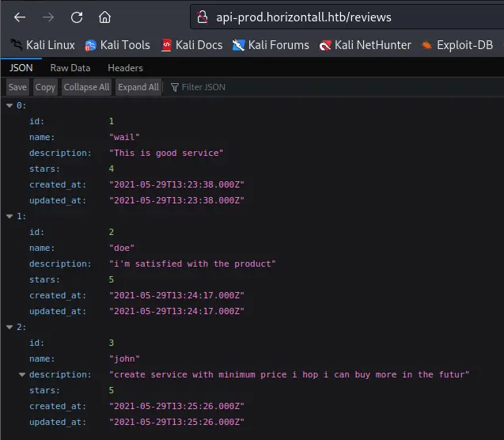Open the Kali Docs bookmark
Image resolution: width=504 pixels, height=440 pixels.
[192, 45]
